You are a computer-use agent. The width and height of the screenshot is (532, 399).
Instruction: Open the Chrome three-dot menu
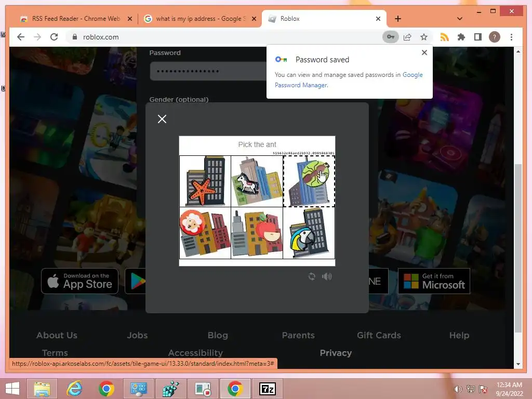(x=511, y=37)
